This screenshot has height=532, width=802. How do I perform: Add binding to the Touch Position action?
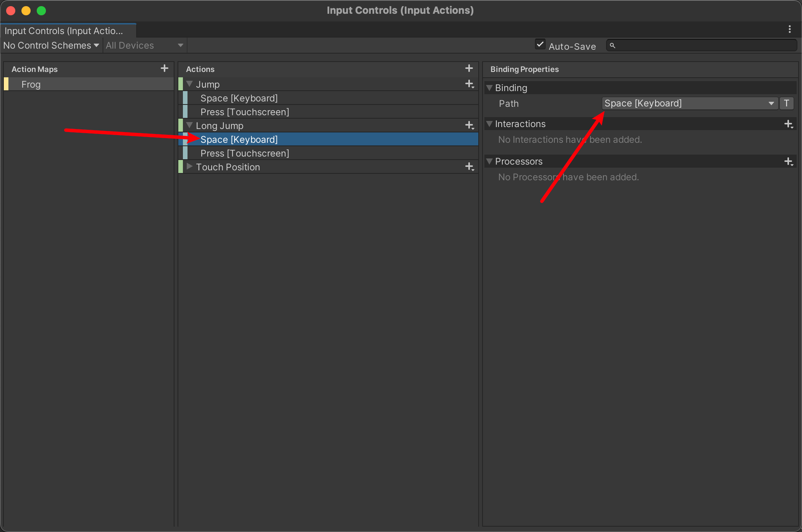469,167
